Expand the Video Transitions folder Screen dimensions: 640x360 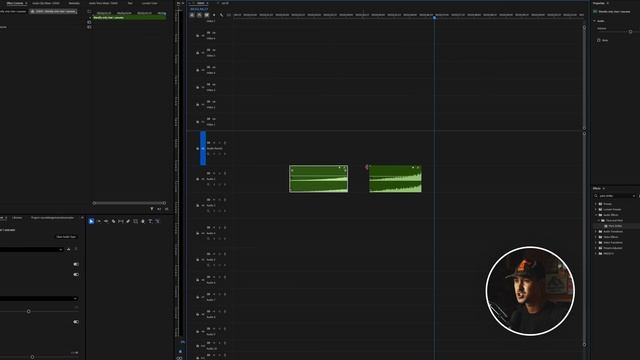tap(596, 242)
